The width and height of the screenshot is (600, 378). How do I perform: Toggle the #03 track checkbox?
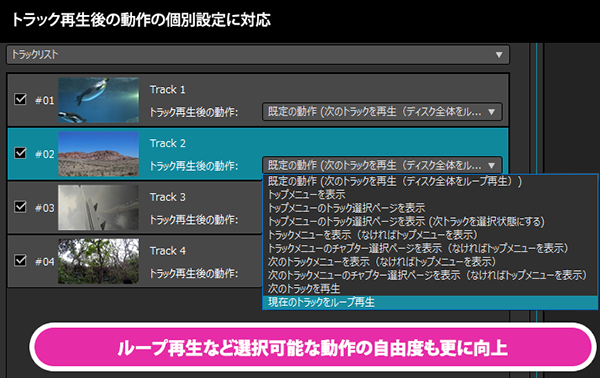click(x=20, y=207)
